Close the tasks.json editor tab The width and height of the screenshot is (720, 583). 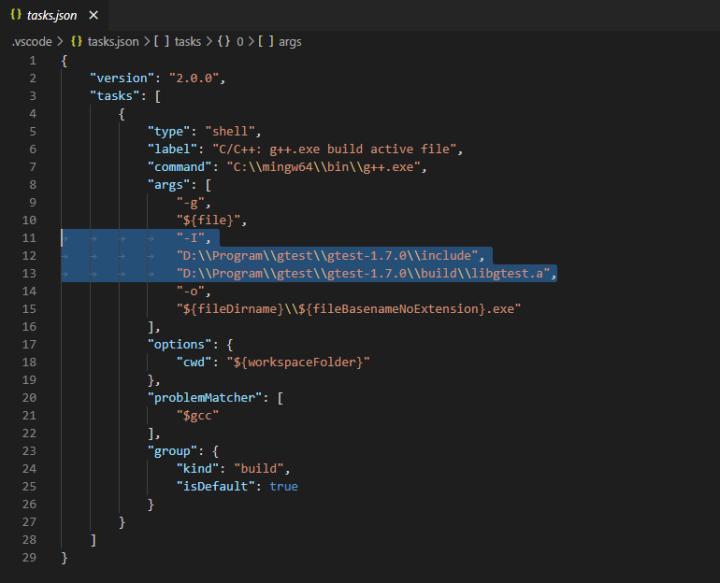[93, 16]
